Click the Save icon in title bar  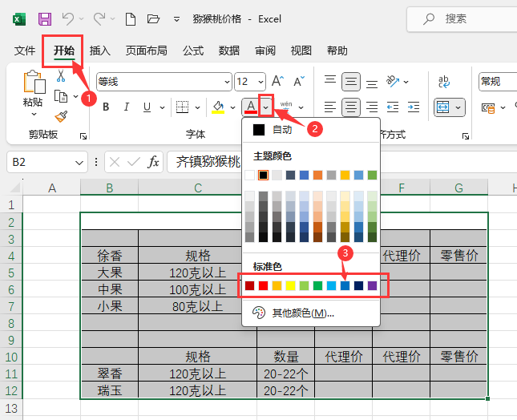coord(45,19)
